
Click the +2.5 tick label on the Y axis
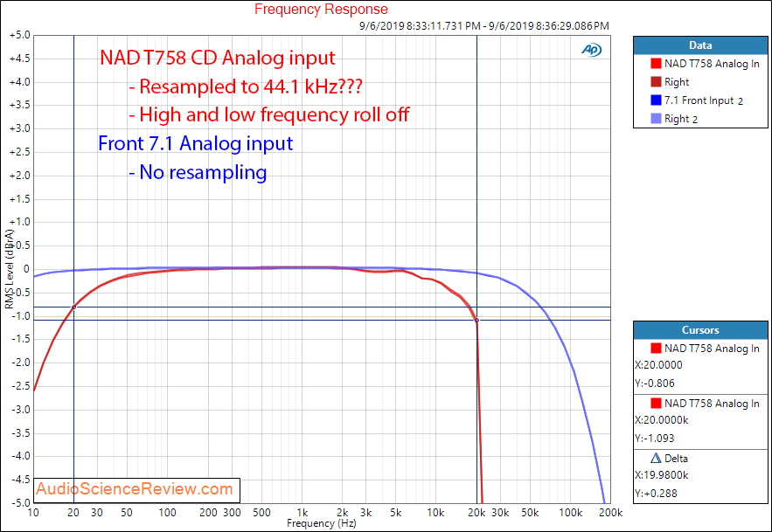(x=20, y=152)
